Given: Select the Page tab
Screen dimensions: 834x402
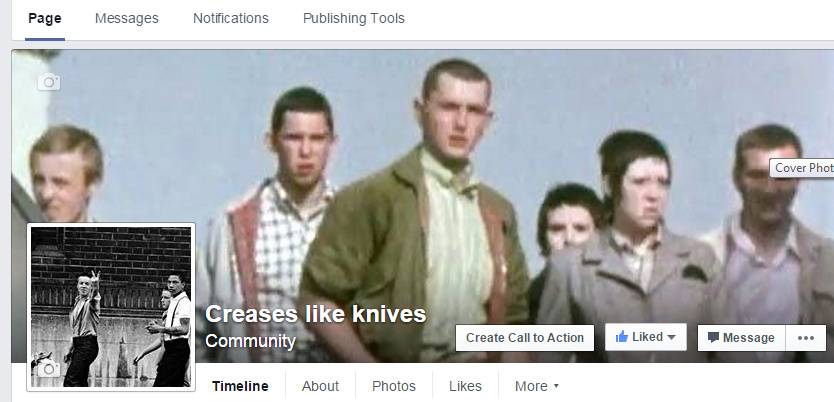Looking at the screenshot, I should tap(45, 18).
